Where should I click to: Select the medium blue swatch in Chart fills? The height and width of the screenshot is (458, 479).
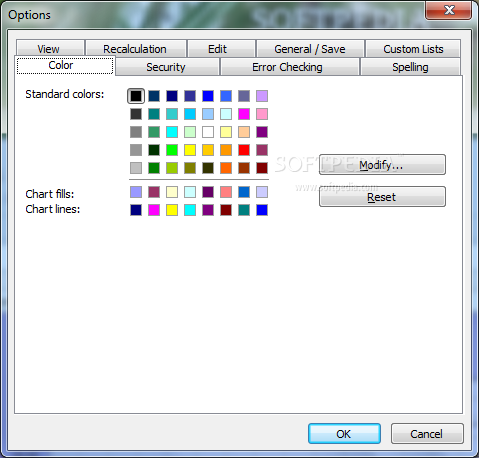coord(244,192)
